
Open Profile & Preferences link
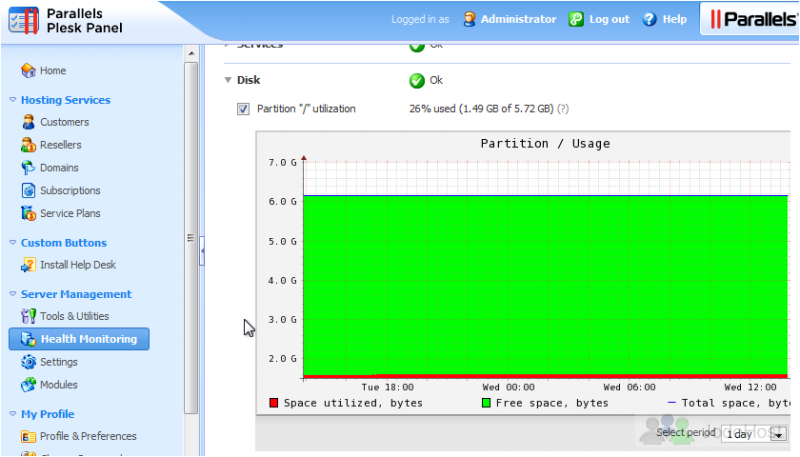(x=88, y=437)
